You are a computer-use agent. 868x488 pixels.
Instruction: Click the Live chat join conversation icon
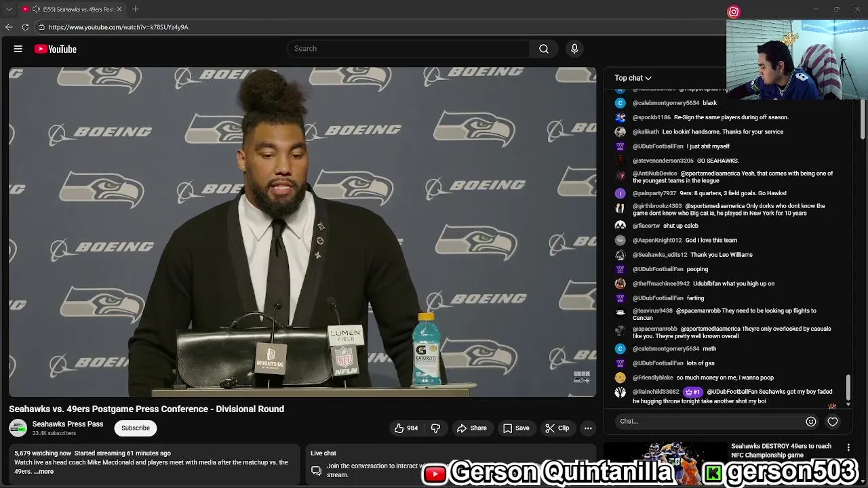coord(316,470)
